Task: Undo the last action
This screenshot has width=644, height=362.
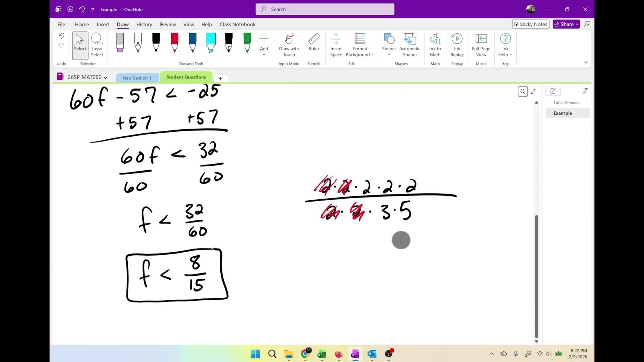Action: [x=61, y=36]
